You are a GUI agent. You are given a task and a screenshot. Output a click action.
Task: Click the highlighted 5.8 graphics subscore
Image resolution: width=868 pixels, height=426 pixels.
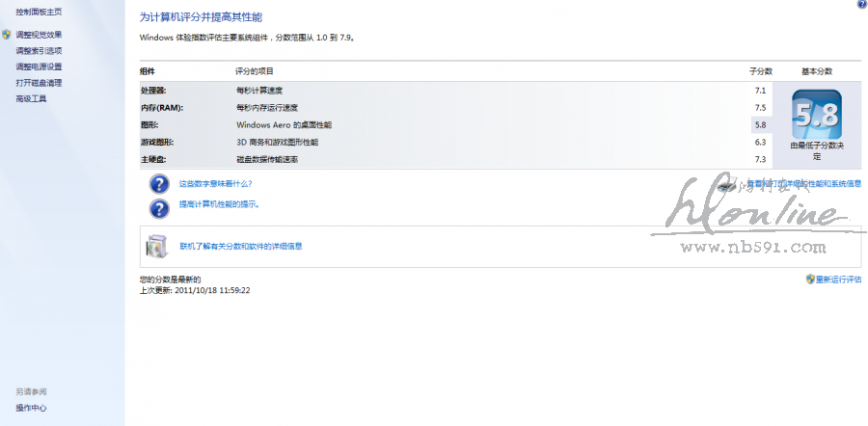point(760,125)
